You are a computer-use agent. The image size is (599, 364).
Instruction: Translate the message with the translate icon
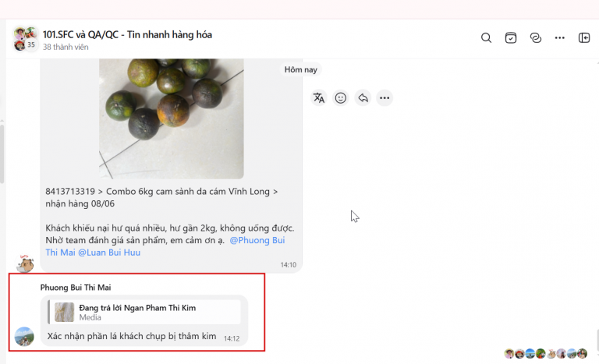pos(318,98)
